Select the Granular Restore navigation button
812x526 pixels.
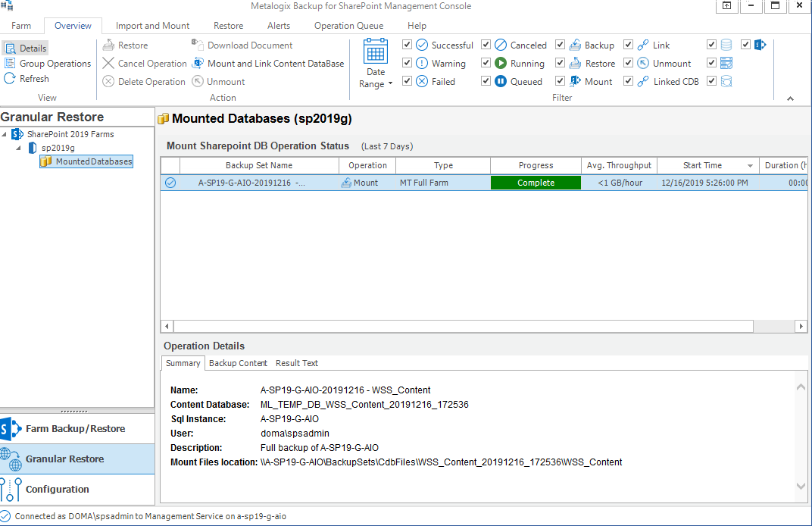tap(77, 459)
